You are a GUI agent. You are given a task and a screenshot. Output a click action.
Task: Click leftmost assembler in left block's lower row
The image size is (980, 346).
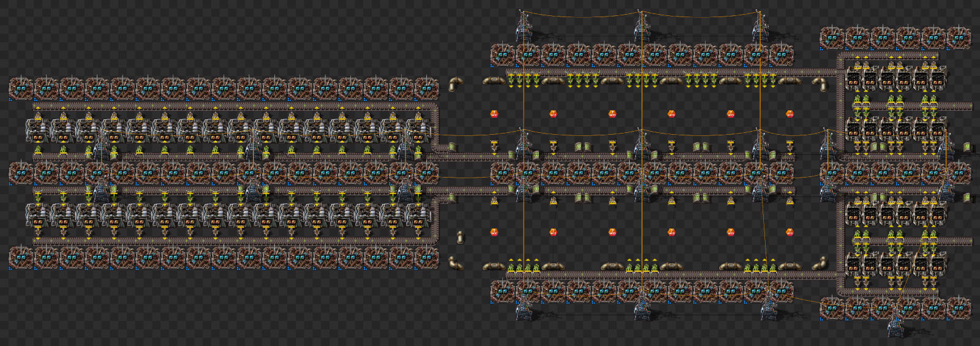coord(38,216)
